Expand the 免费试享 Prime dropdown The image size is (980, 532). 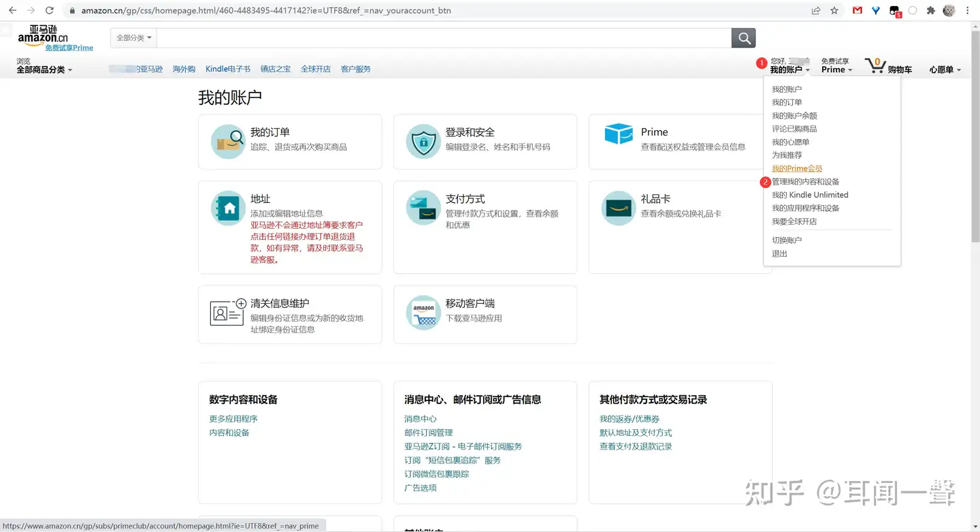point(836,65)
